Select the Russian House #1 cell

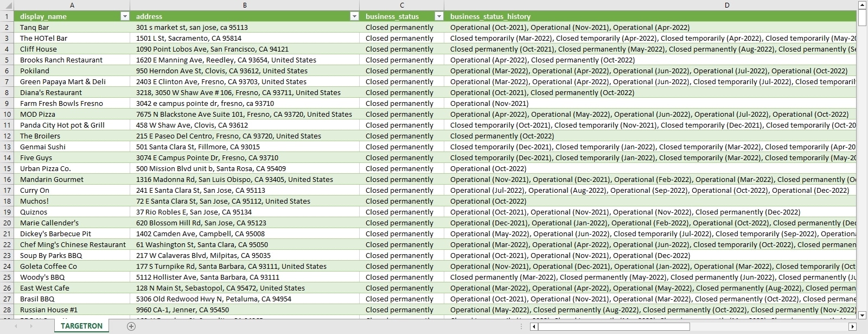(x=72, y=310)
